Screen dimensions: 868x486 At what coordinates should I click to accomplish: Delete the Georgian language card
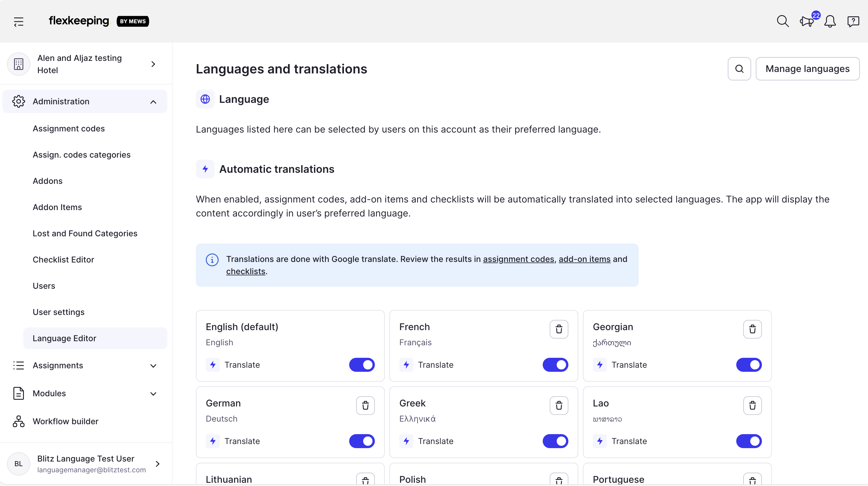pyautogui.click(x=752, y=329)
